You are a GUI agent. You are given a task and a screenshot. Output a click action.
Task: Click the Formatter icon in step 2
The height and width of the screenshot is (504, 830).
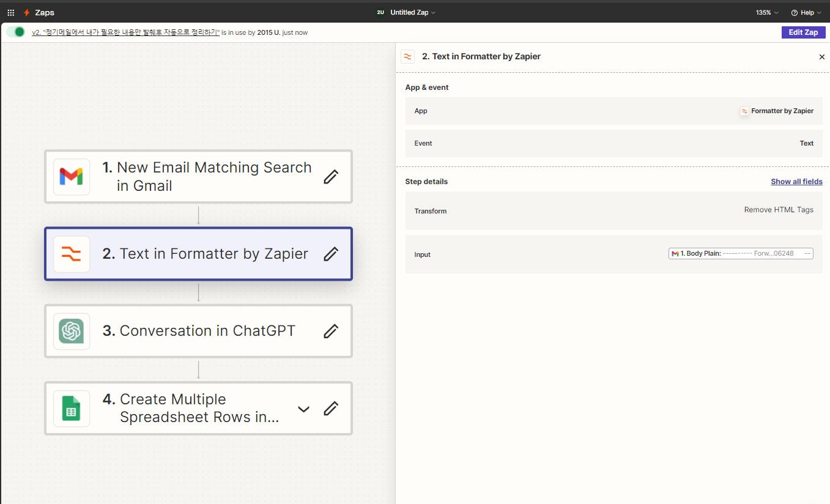(x=72, y=254)
